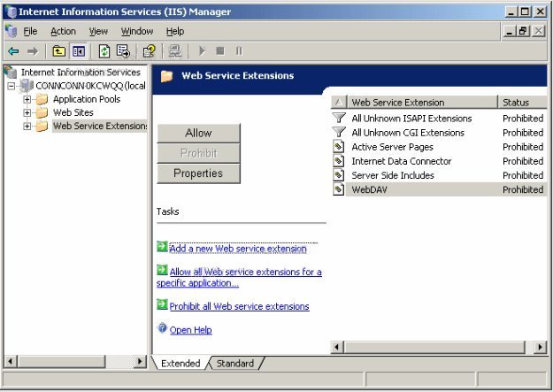Expand the Application Pools node
The image size is (553, 392).
[x=27, y=99]
